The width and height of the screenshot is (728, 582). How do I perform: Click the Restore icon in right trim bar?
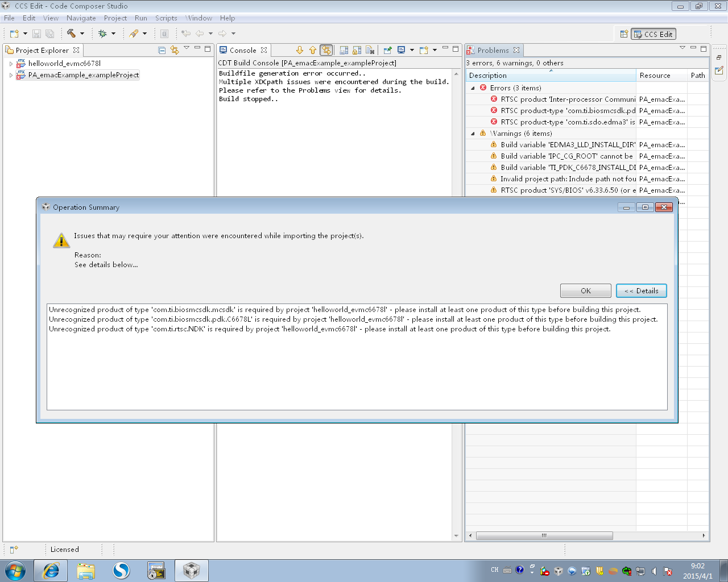tap(719, 57)
